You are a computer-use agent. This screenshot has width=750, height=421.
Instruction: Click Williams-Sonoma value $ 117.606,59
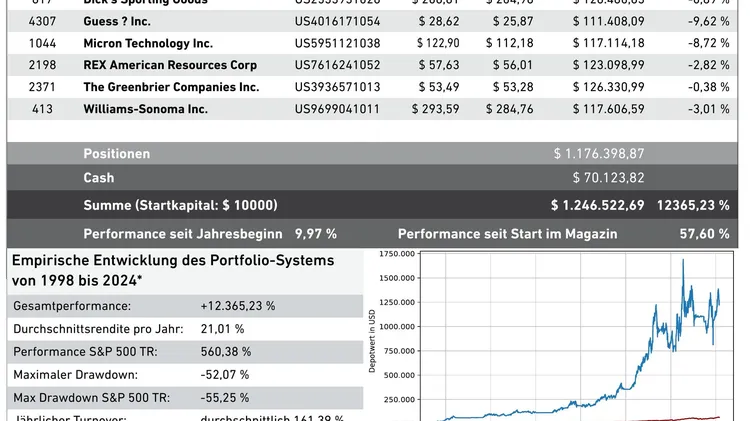click(x=608, y=109)
